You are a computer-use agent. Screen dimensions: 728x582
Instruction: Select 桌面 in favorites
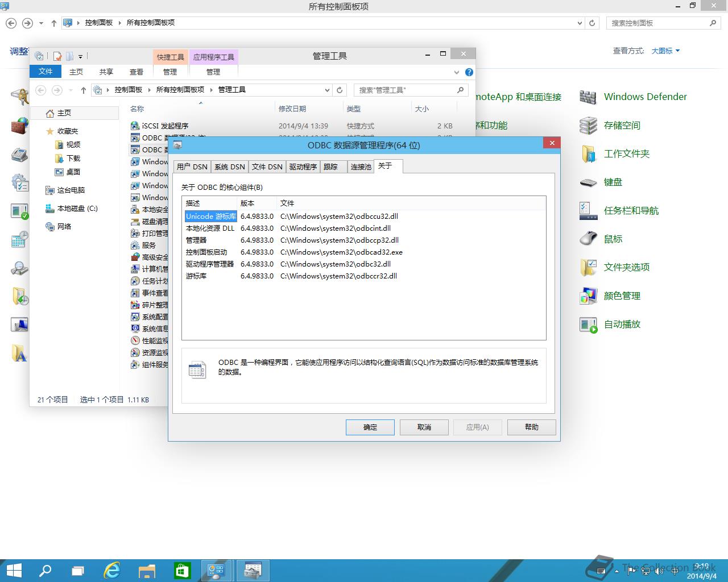pyautogui.click(x=68, y=172)
